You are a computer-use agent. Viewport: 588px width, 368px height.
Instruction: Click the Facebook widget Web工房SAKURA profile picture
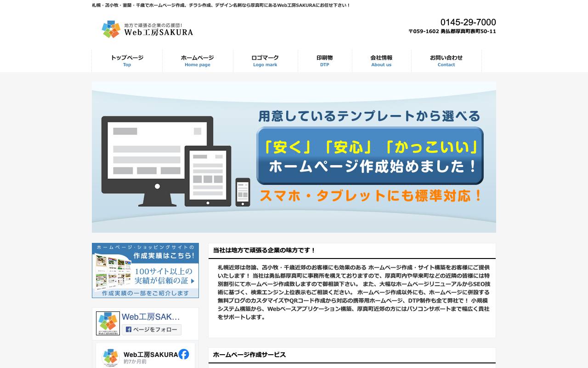[108, 323]
